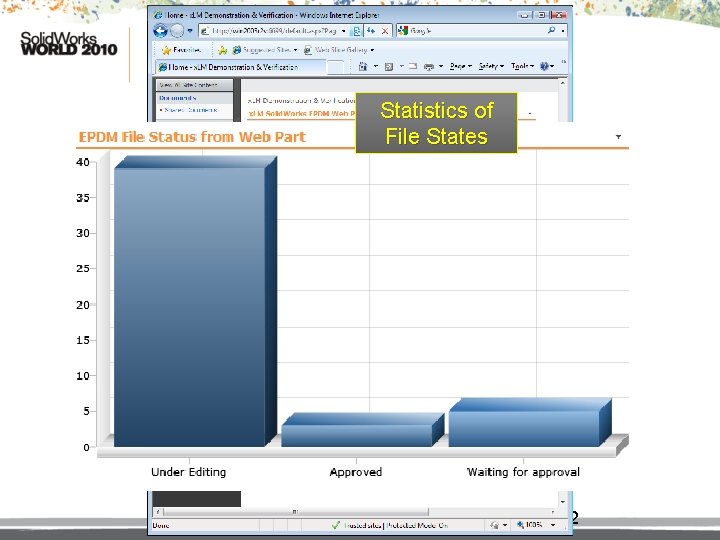This screenshot has width=720, height=540.
Task: Open the Web Slice Gallery favorites link
Action: coord(339,50)
